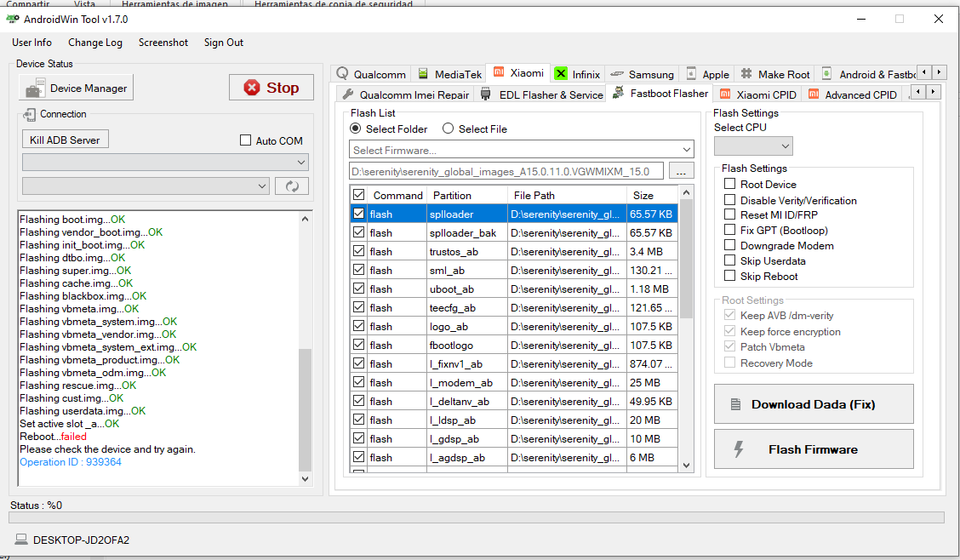Click the Kill ADB Server button
Viewport: 960px width, 560px height.
(x=65, y=140)
